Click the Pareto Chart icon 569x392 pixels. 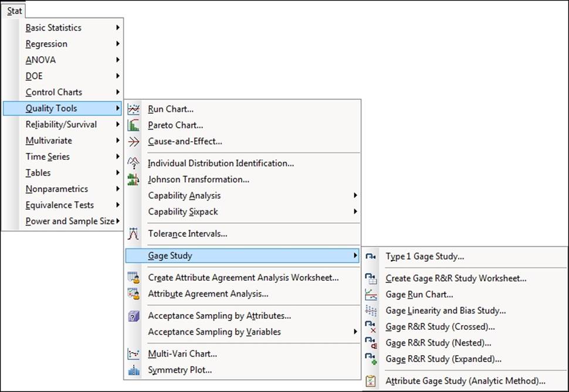[134, 125]
